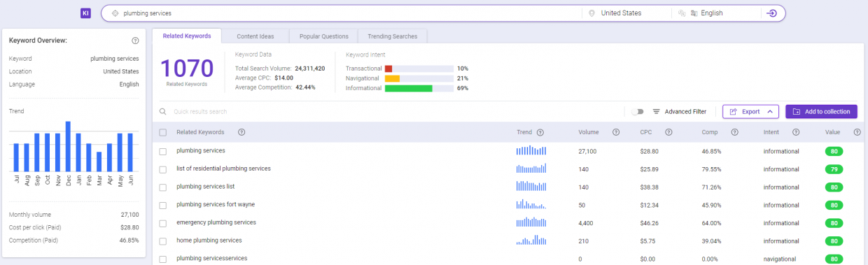
Task: Click the navigational intent cell
Action: (780, 259)
